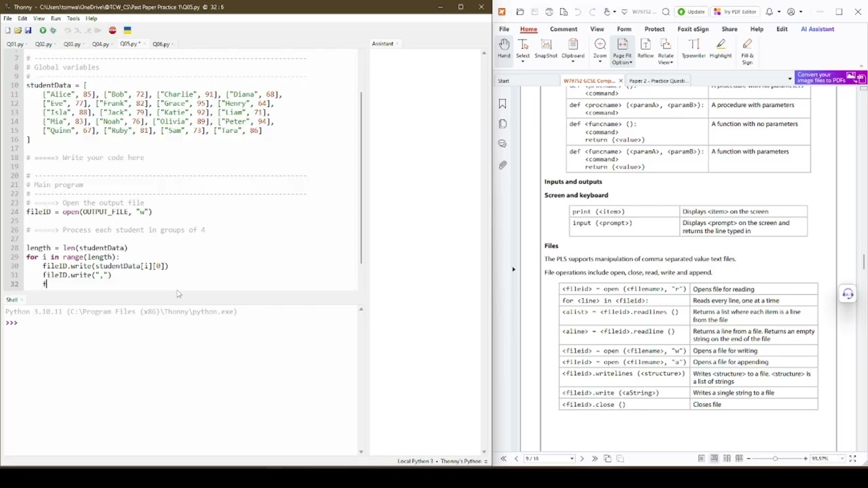The image size is (868, 488).
Task: Open the bookmarks panel in Foxit sidebar
Action: 502,104
